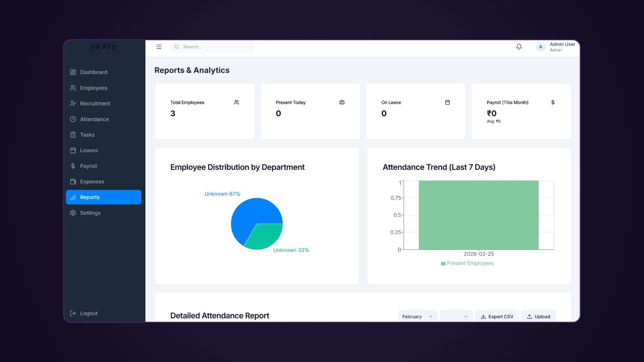Open Leaves from the sidebar
Image resolution: width=644 pixels, height=362 pixels.
coord(89,150)
